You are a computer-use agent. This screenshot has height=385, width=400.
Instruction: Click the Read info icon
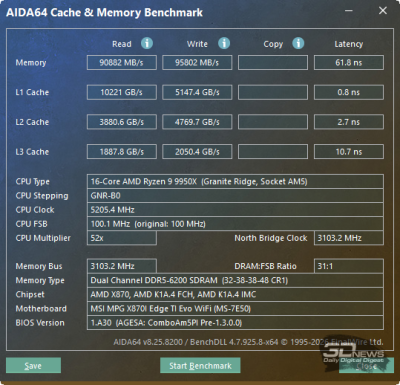(147, 43)
